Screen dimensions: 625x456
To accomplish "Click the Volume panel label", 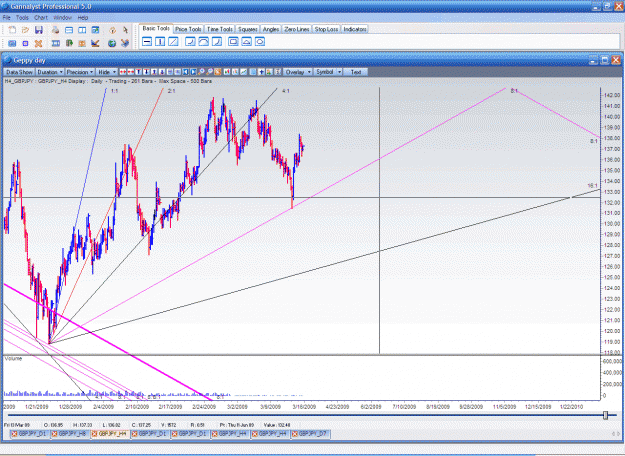I will tap(13, 359).
